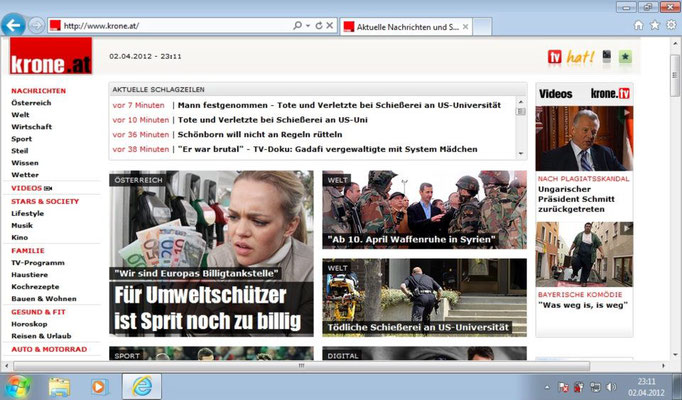
Task: Go back with the browser Back arrow
Action: 13,25
